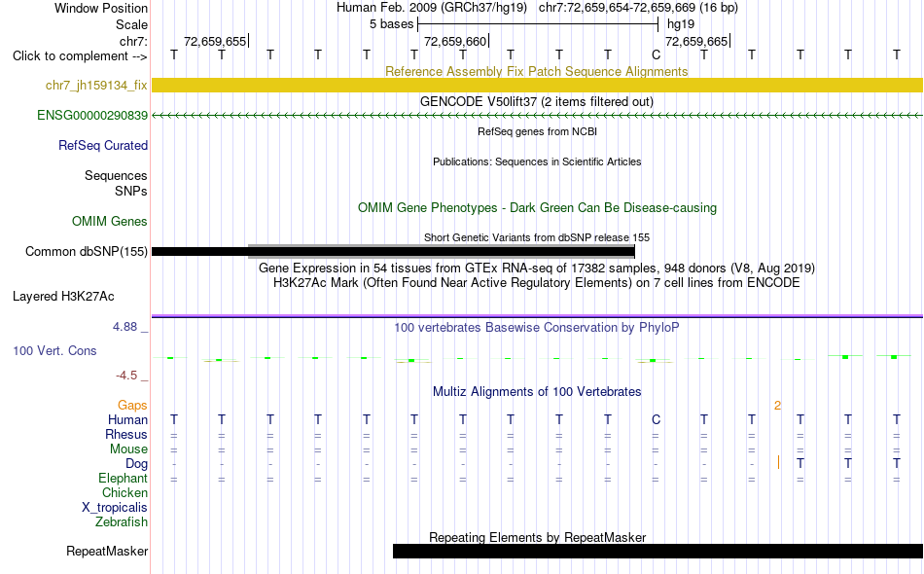Viewport: 924px width, 574px height.
Task: Click Multiz Alignments of 100 Vertebrates title
Action: click(x=537, y=392)
